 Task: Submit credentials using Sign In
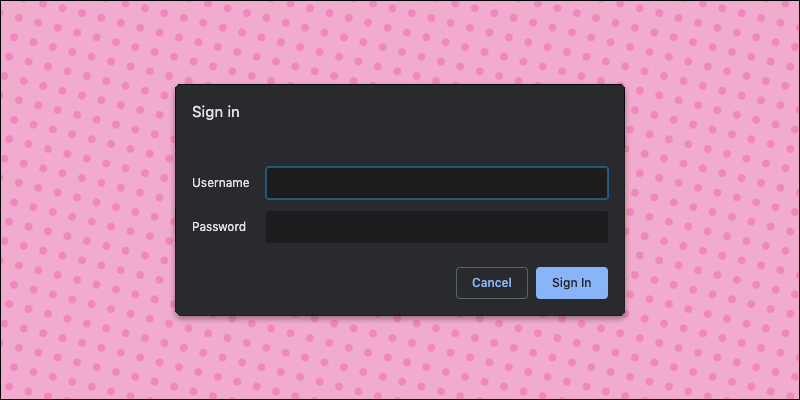(x=572, y=283)
